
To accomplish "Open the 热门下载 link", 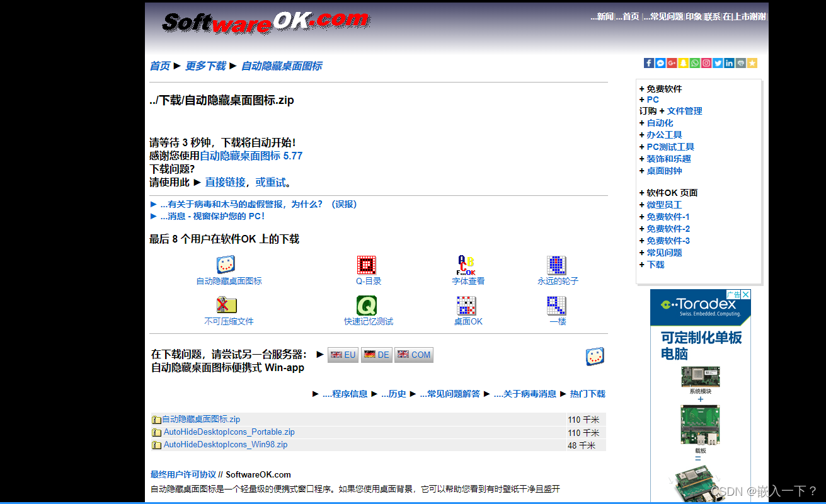I will click(x=588, y=394).
